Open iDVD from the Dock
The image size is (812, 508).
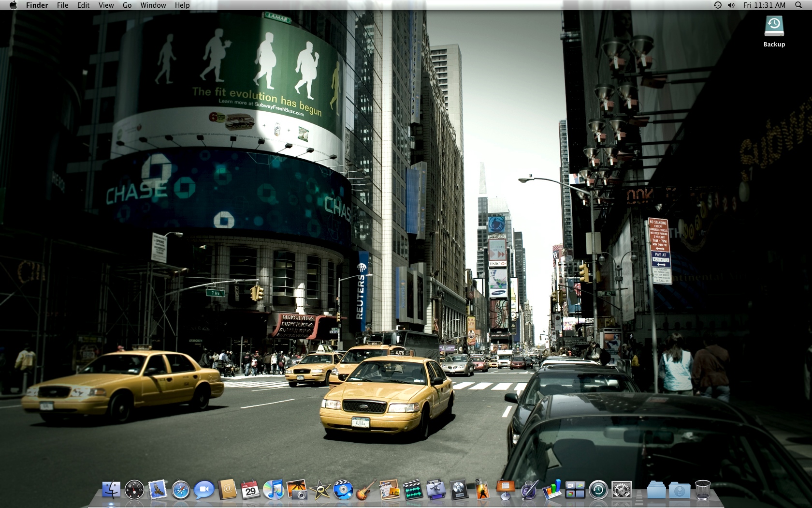[x=343, y=490]
